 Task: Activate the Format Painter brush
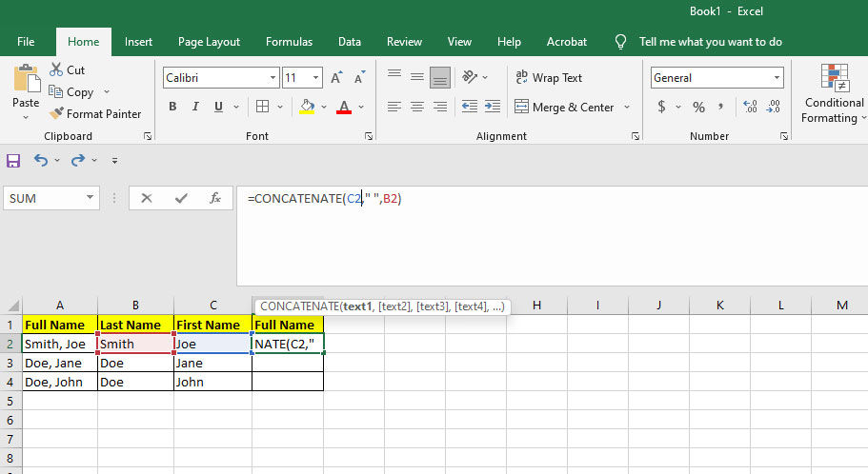(x=56, y=113)
